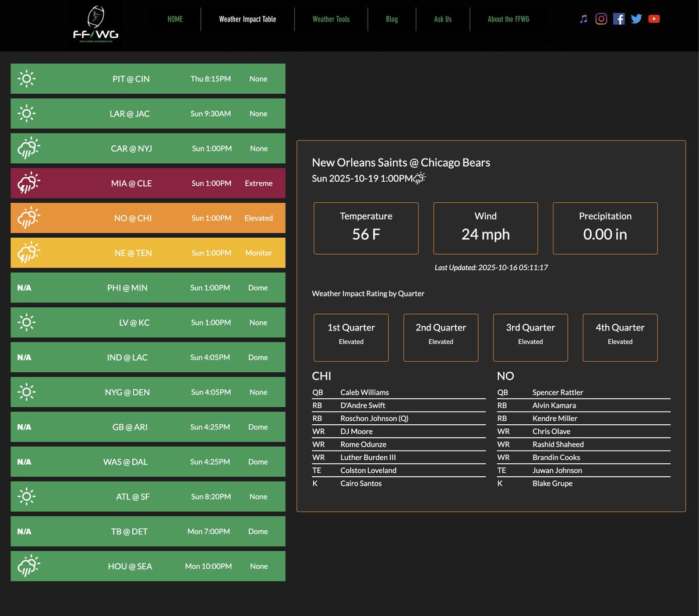Screen dimensions: 699x616
Task: Click sunny icon on LV @ KC row
Action: click(26, 322)
